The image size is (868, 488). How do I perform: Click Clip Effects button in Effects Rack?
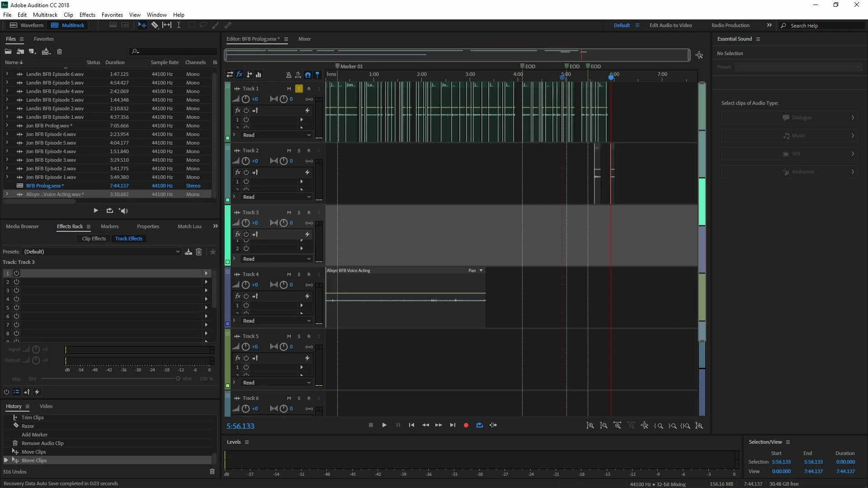tap(94, 239)
